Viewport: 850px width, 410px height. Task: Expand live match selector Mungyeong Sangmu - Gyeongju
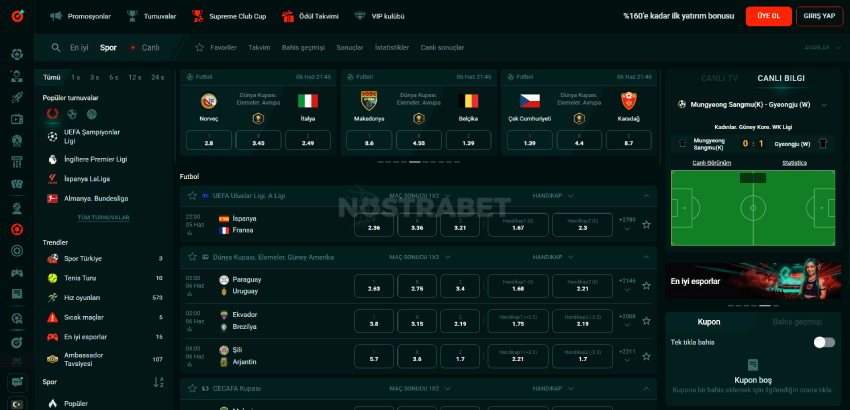pos(824,105)
